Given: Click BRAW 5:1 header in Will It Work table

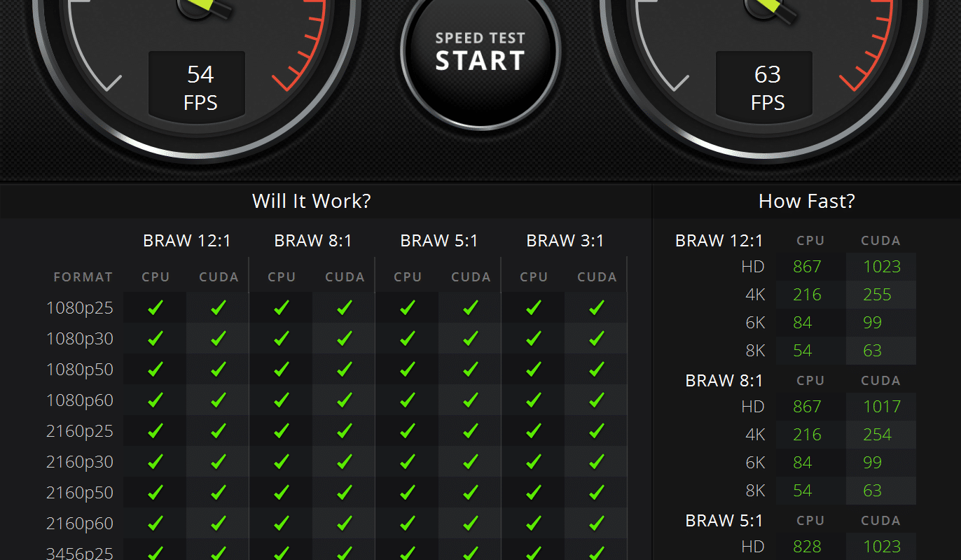Looking at the screenshot, I should (x=439, y=241).
